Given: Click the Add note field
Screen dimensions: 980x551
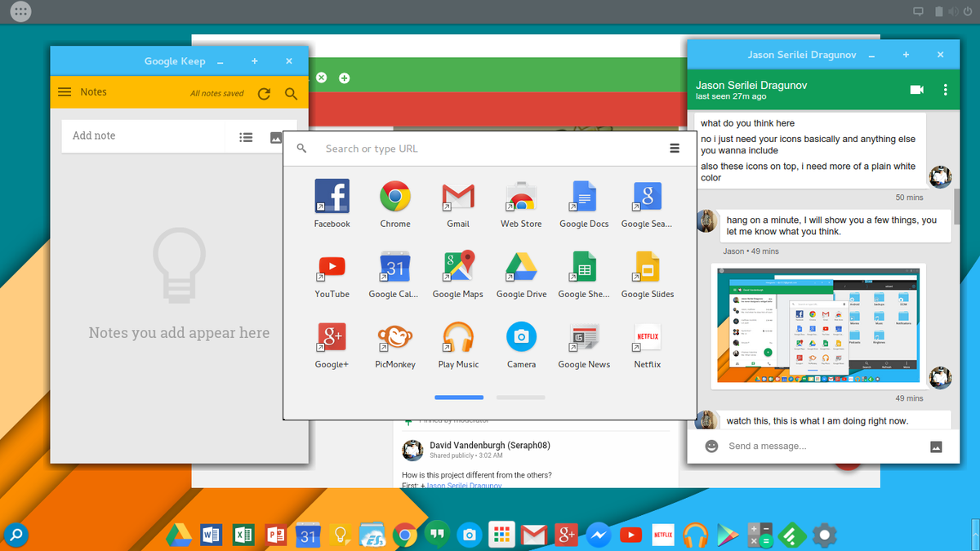Looking at the screenshot, I should (143, 136).
